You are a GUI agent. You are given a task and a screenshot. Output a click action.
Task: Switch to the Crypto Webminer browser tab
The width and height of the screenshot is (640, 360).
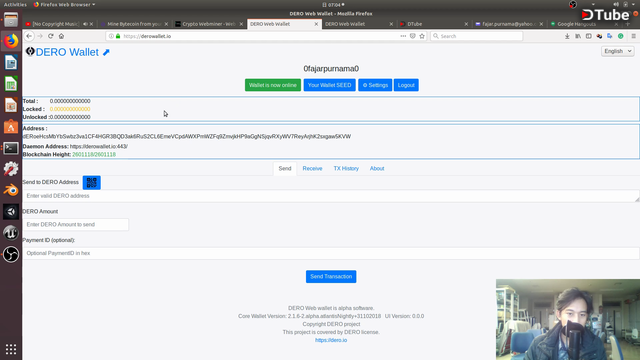pyautogui.click(x=209, y=24)
